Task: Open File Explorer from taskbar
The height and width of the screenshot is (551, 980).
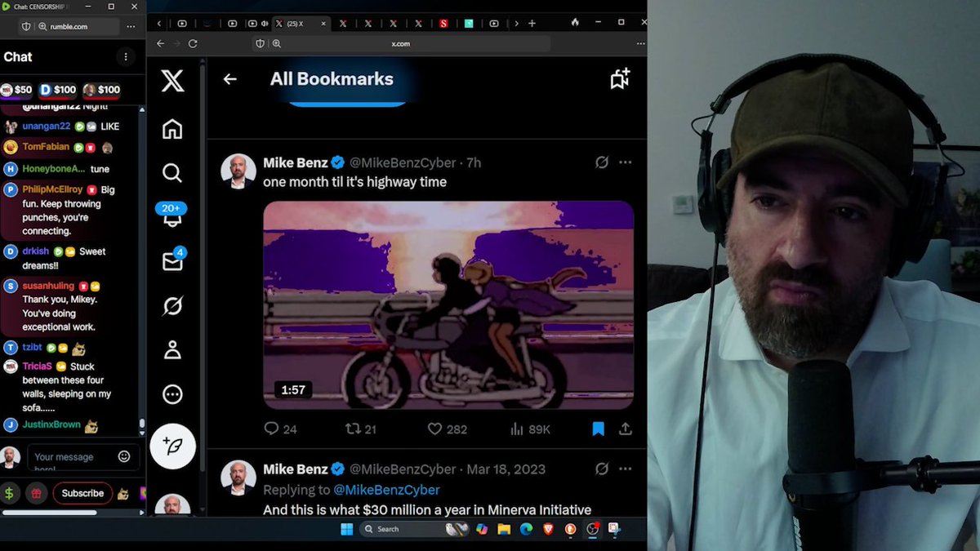Action: pyautogui.click(x=504, y=529)
